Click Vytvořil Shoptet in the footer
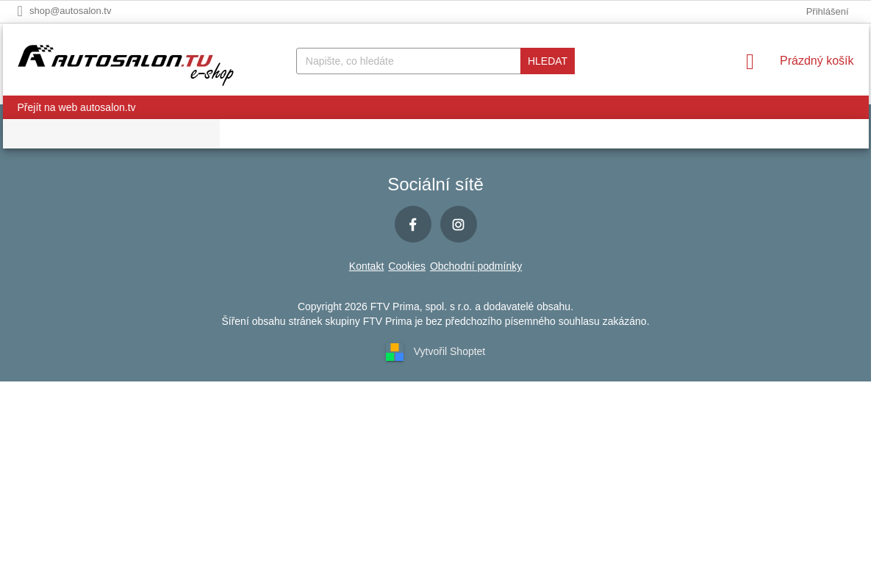Image resolution: width=882 pixels, height=588 pixels. click(449, 351)
